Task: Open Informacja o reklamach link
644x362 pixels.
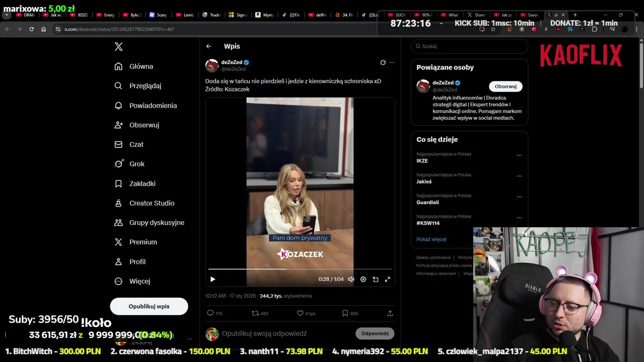Action: click(x=436, y=274)
